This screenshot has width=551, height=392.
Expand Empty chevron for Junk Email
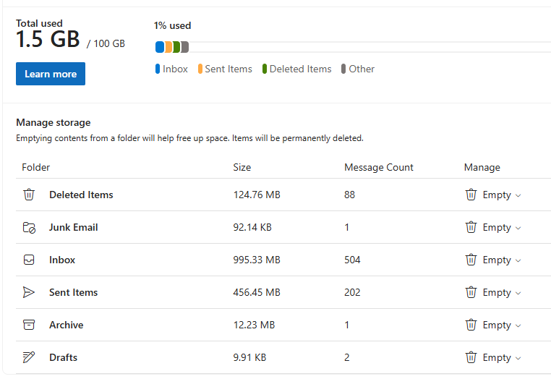coord(518,228)
